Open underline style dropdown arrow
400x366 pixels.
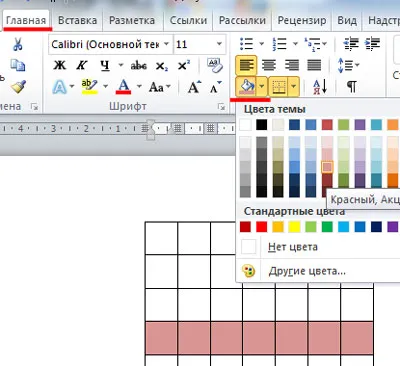pos(121,65)
